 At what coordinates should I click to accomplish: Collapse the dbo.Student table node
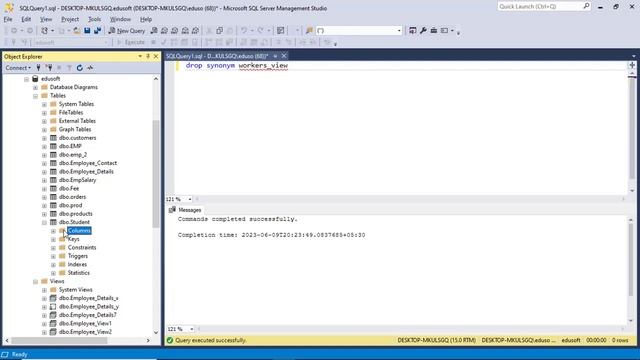coord(44,222)
